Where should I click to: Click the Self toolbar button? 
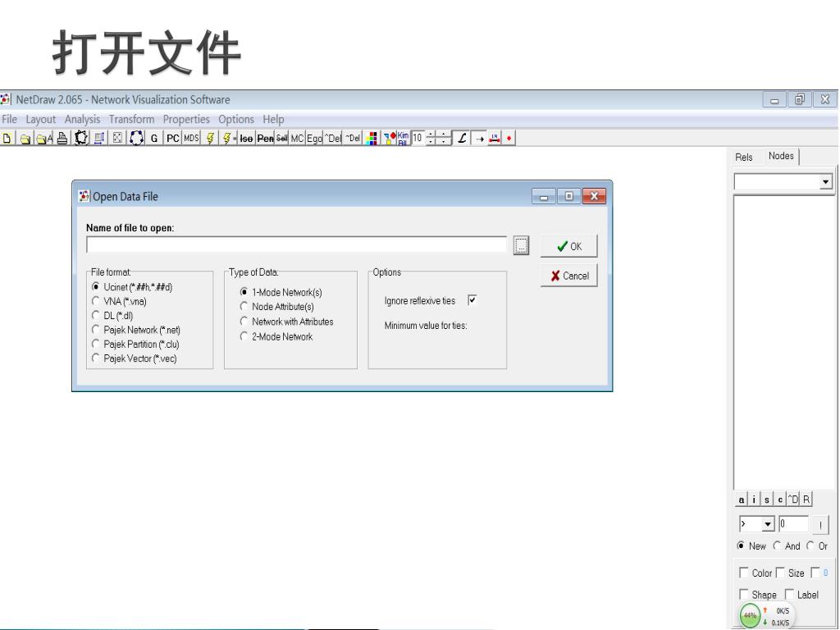point(282,138)
